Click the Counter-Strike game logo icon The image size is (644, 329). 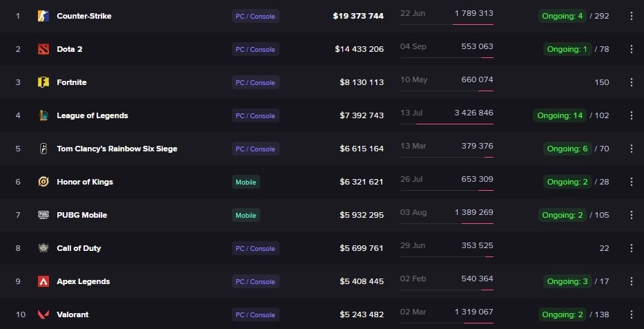point(43,16)
